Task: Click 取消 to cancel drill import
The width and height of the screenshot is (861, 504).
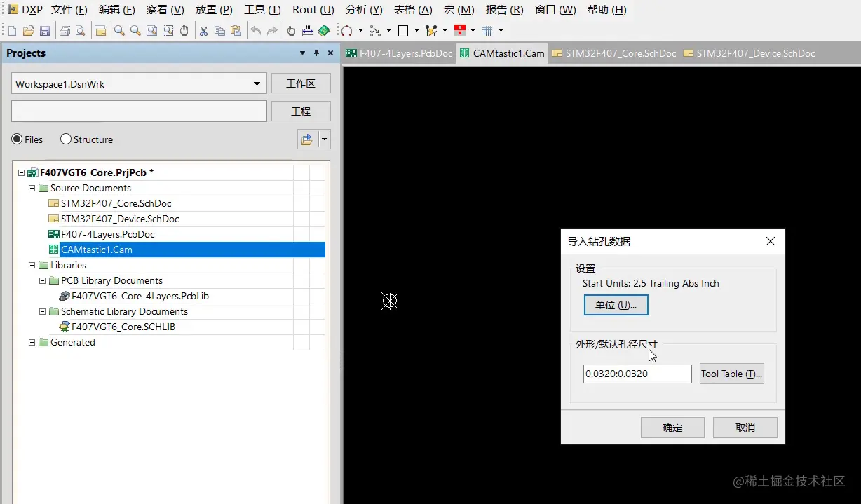Action: point(745,428)
